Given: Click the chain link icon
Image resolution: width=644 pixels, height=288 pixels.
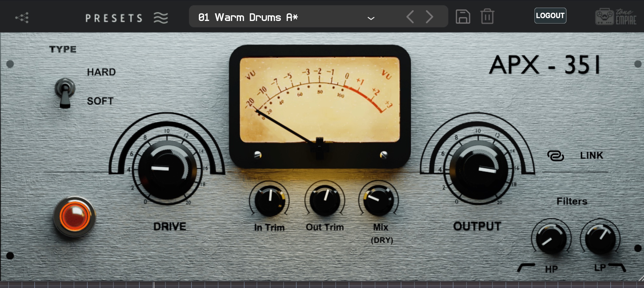Looking at the screenshot, I should (555, 155).
